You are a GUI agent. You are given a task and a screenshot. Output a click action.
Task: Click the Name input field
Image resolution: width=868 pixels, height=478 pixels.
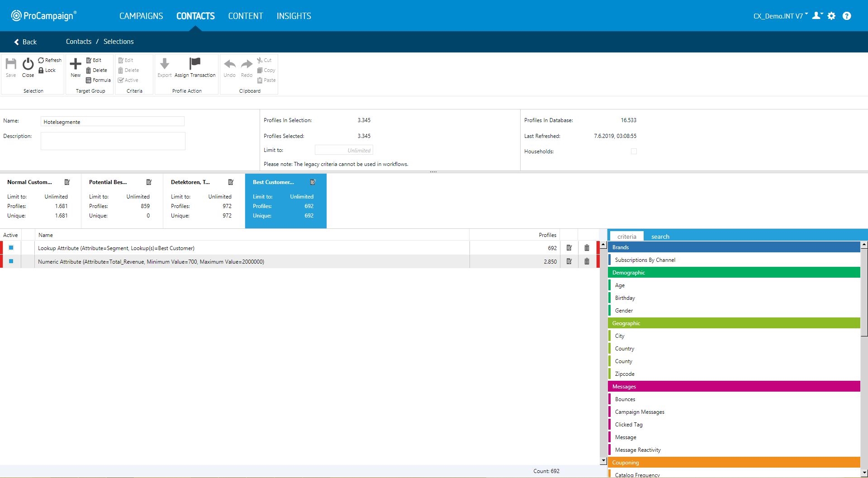point(112,122)
